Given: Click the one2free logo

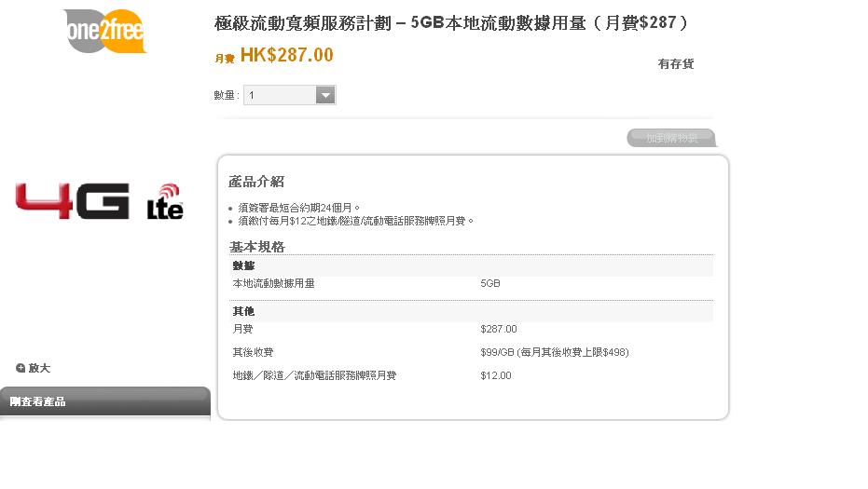Looking at the screenshot, I should click(105, 31).
